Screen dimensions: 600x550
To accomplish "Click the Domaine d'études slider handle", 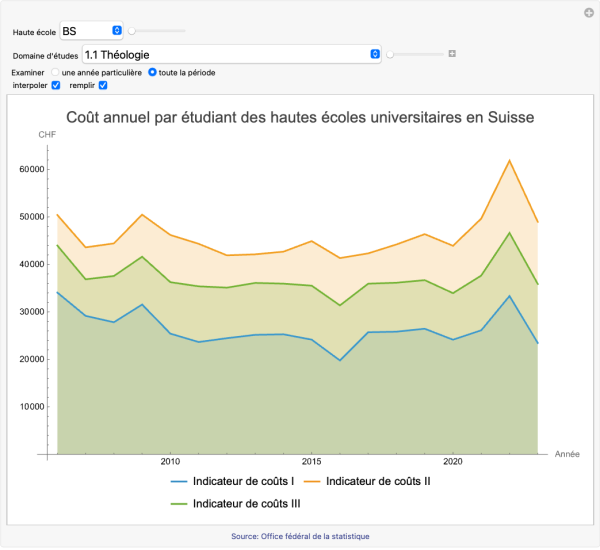I will pos(391,54).
